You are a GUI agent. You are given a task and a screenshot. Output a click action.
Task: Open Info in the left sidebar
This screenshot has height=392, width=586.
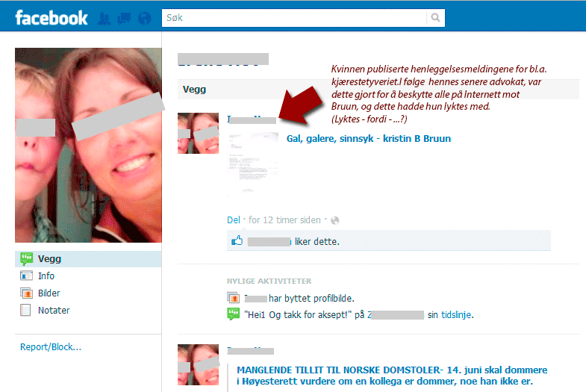pyautogui.click(x=46, y=276)
